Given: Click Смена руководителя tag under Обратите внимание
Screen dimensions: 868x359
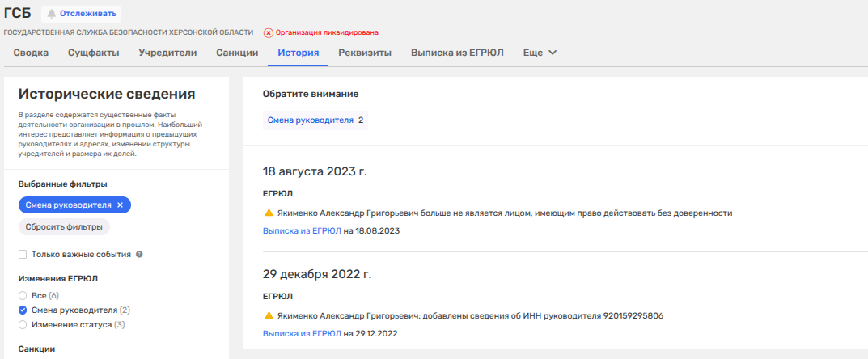Looking at the screenshot, I should [311, 120].
